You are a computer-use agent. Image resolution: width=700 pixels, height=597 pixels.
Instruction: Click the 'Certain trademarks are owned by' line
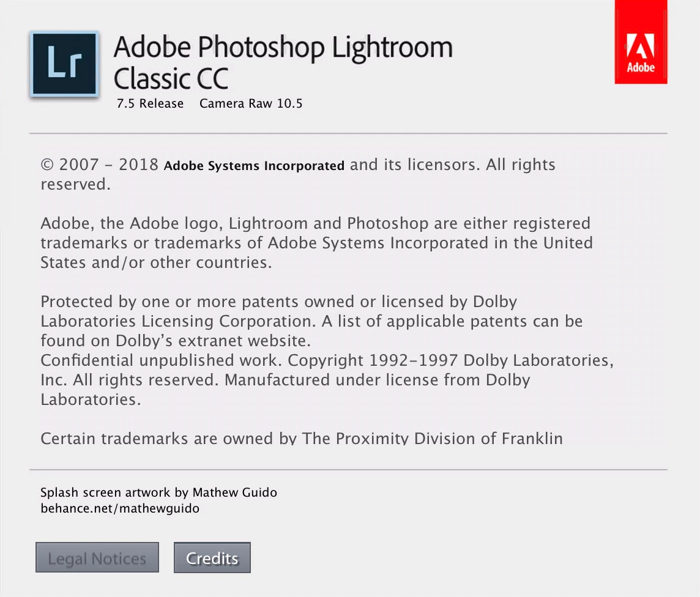[x=301, y=438]
